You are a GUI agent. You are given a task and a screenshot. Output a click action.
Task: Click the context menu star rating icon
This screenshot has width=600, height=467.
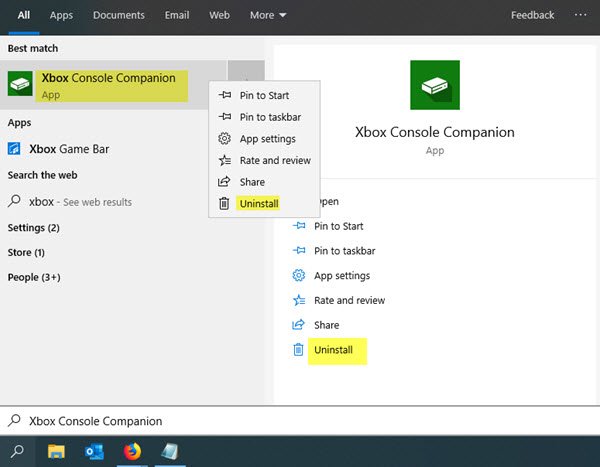(x=225, y=160)
